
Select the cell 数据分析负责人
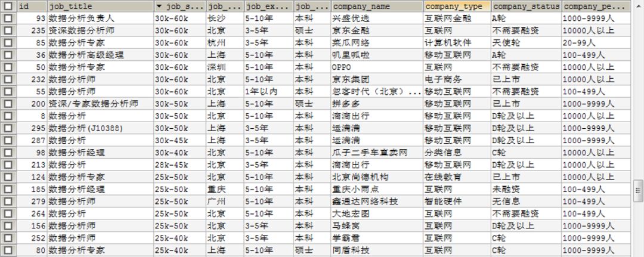click(x=101, y=18)
